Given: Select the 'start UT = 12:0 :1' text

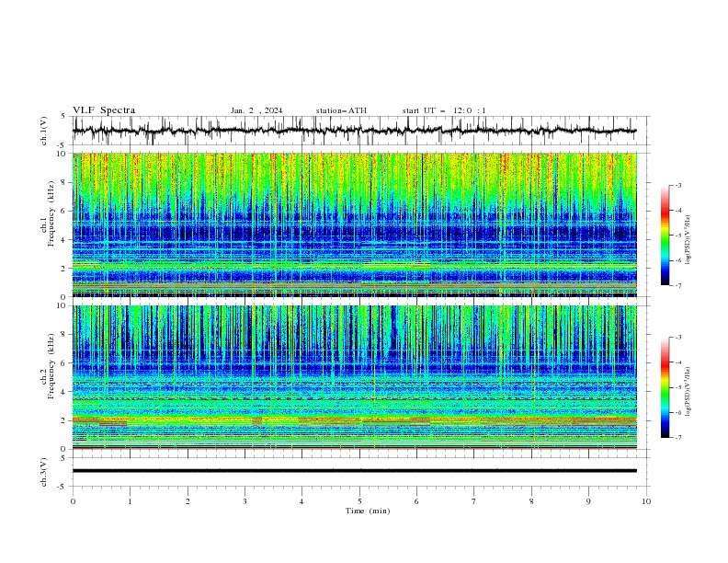Looking at the screenshot, I should (x=444, y=110).
